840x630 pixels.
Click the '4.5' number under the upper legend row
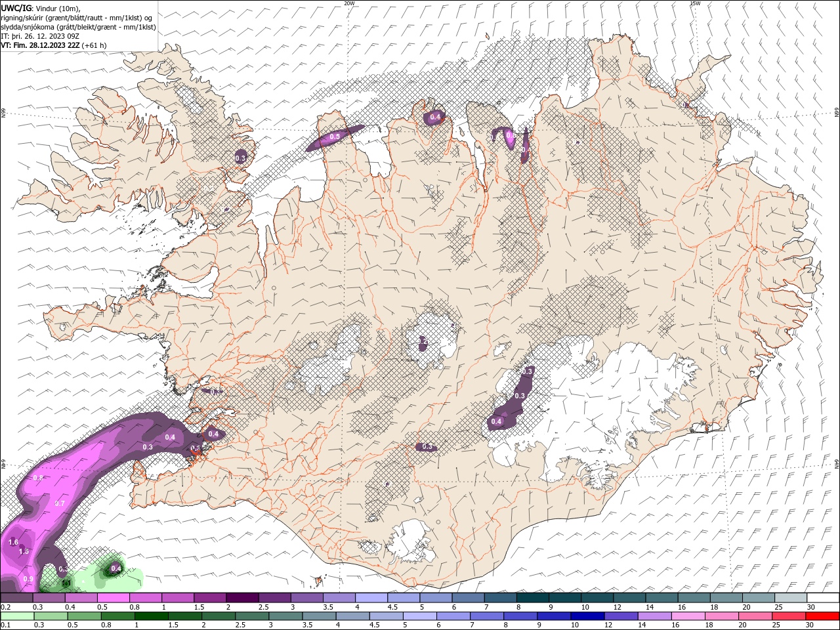[x=392, y=607]
